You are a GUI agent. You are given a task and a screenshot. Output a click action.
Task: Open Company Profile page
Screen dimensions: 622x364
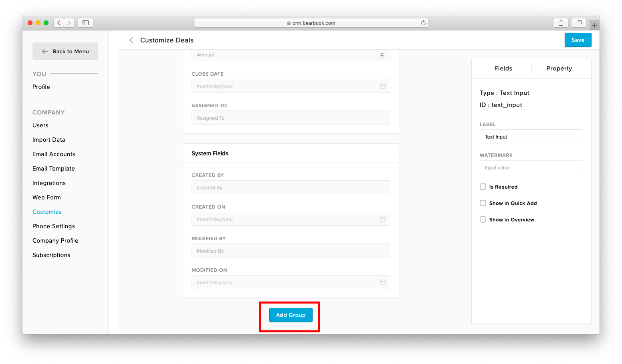[x=55, y=241]
